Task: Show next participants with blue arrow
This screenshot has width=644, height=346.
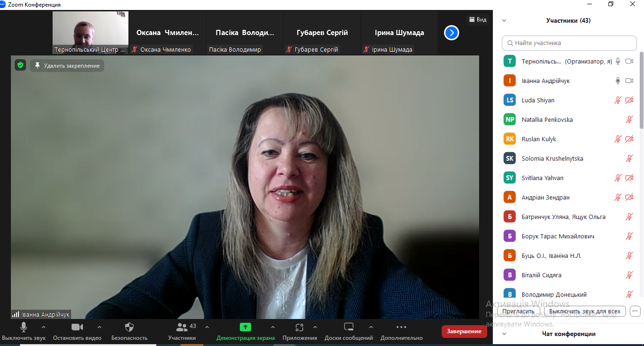Action: 452,33
